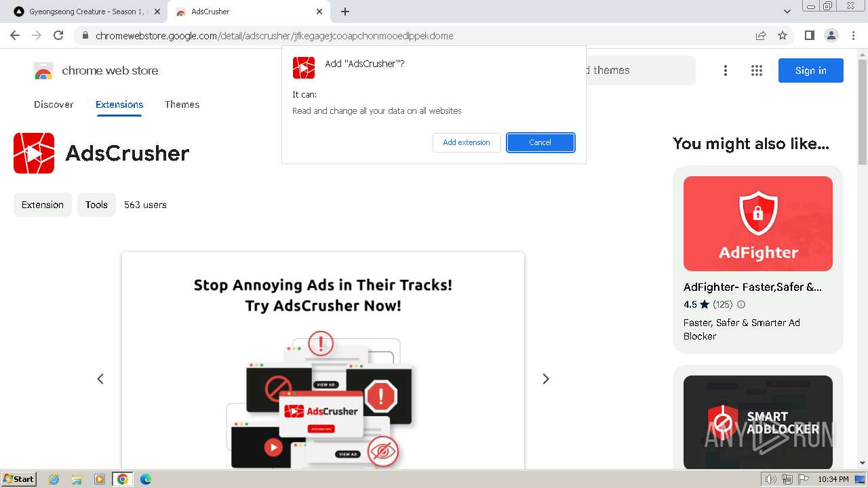This screenshot has width=868, height=488.
Task: Click the AdsCrusher icon in dialog
Action: pyautogui.click(x=304, y=68)
